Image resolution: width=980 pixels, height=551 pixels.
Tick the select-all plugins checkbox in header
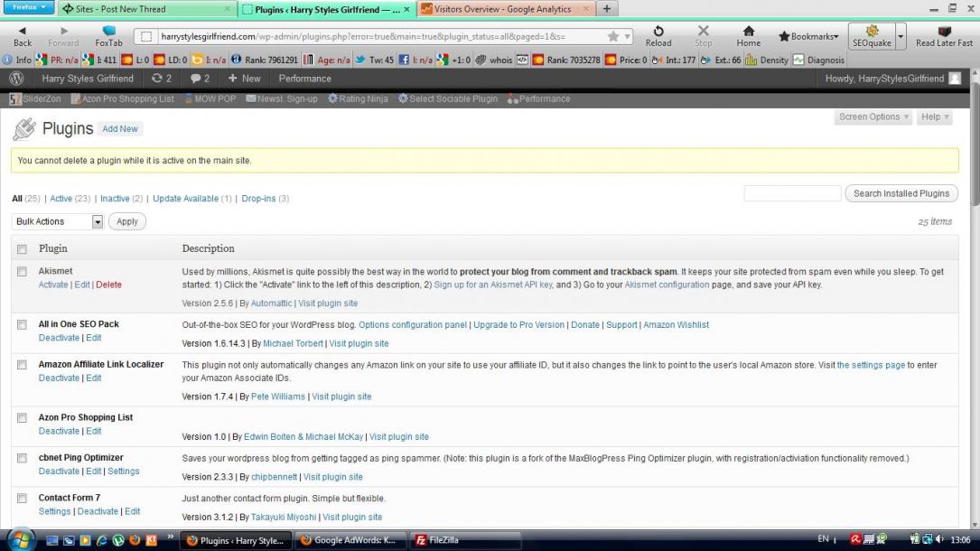pos(22,249)
